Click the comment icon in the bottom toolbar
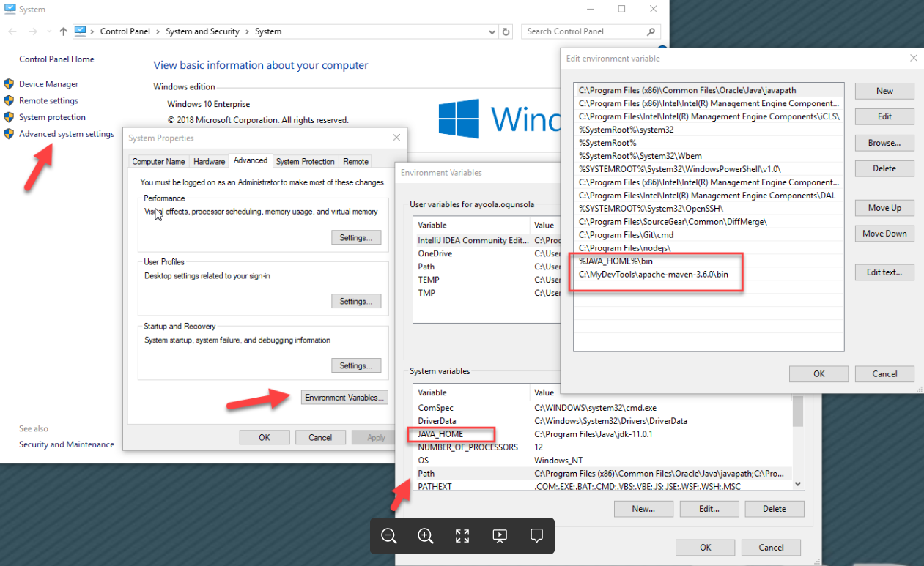This screenshot has width=924, height=566. pyautogui.click(x=536, y=536)
